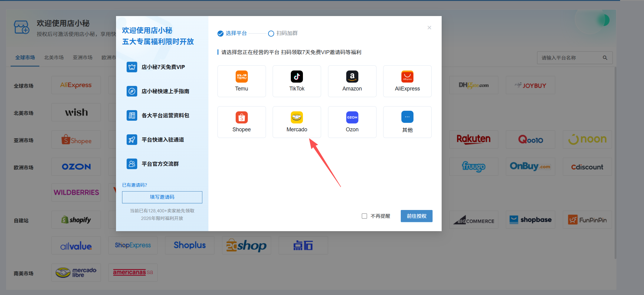Open the OnBuy platform logo
Screen dimensions: 644x295
[x=530, y=167]
